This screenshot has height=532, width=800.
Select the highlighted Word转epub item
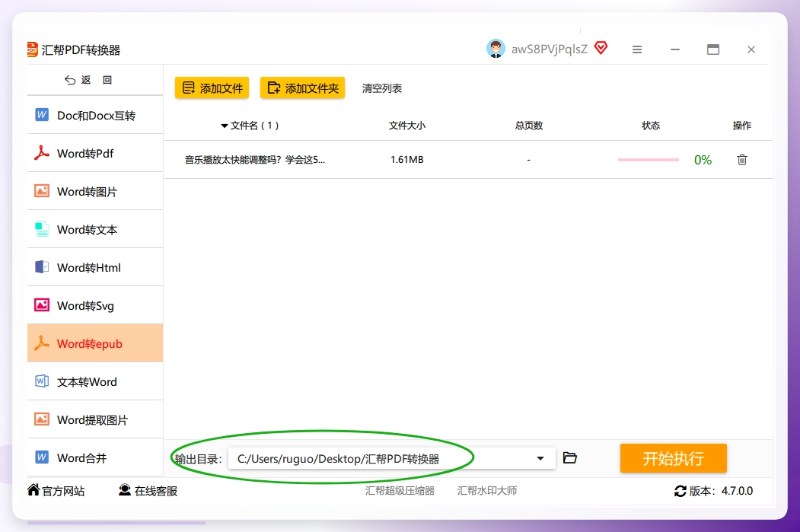[95, 343]
